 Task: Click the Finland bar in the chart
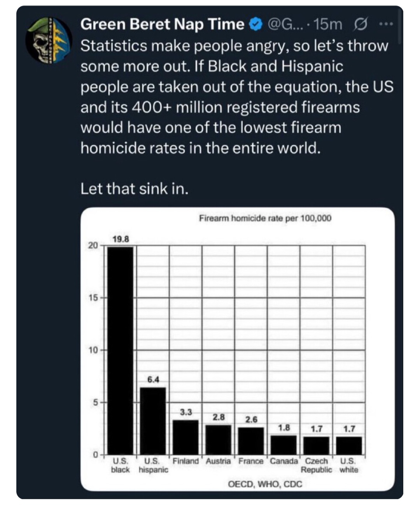(x=185, y=437)
